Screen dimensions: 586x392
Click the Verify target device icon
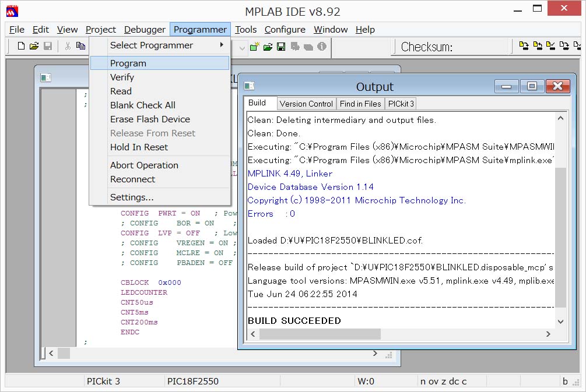click(550, 46)
